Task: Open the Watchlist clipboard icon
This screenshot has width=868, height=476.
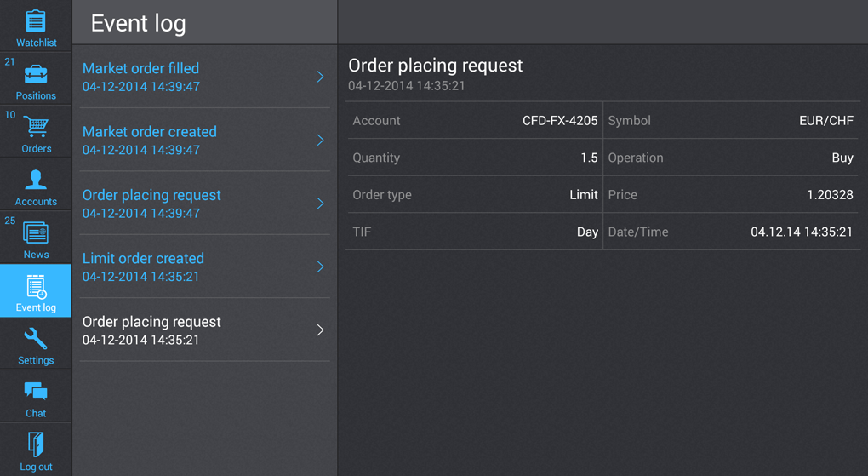Action: 36,20
